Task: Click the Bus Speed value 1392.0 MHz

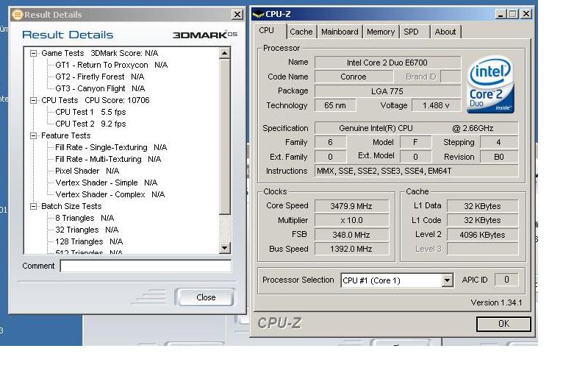Action: click(x=351, y=249)
